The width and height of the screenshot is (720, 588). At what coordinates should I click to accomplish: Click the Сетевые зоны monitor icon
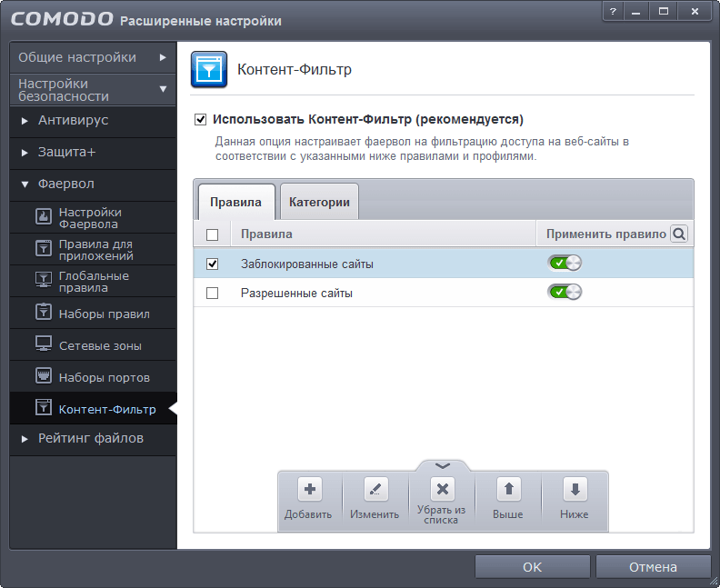[44, 344]
